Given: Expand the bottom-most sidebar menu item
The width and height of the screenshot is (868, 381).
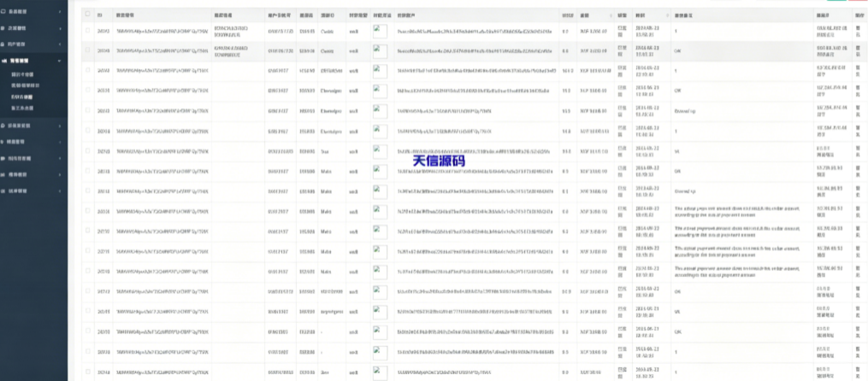Looking at the screenshot, I should click(33, 190).
